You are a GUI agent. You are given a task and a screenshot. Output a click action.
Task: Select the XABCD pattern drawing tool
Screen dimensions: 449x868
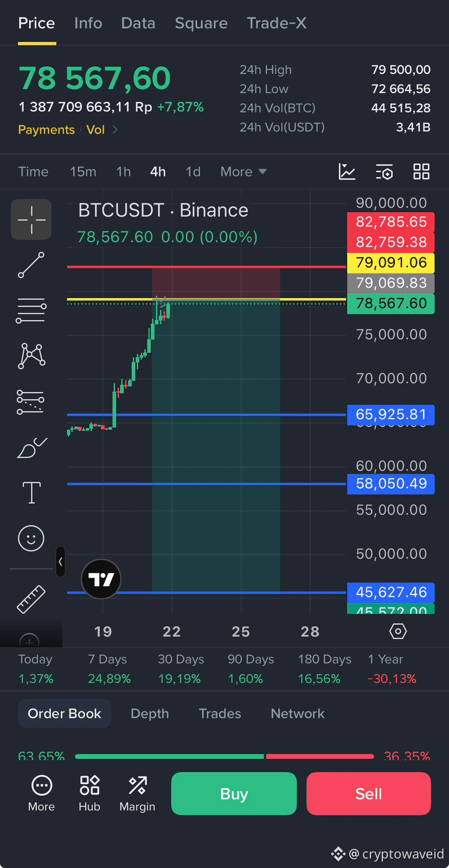pyautogui.click(x=31, y=356)
